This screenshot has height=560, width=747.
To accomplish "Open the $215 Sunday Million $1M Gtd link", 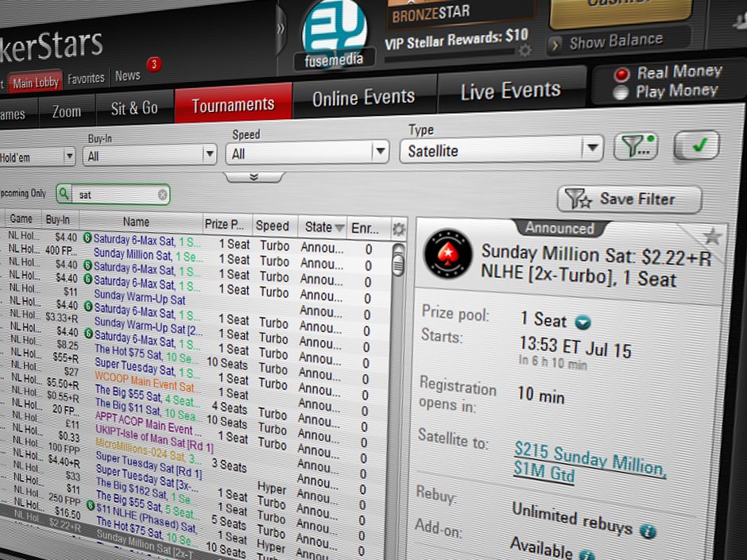I will (590, 462).
